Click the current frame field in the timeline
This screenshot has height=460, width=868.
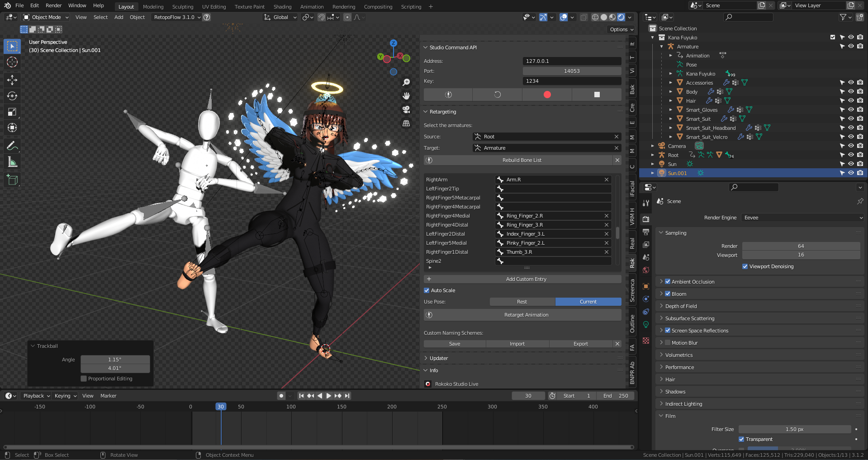[528, 395]
